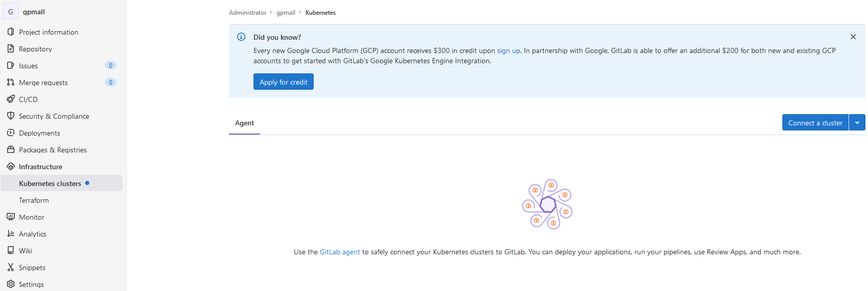
Task: Click the gpmall project name
Action: coord(34,12)
